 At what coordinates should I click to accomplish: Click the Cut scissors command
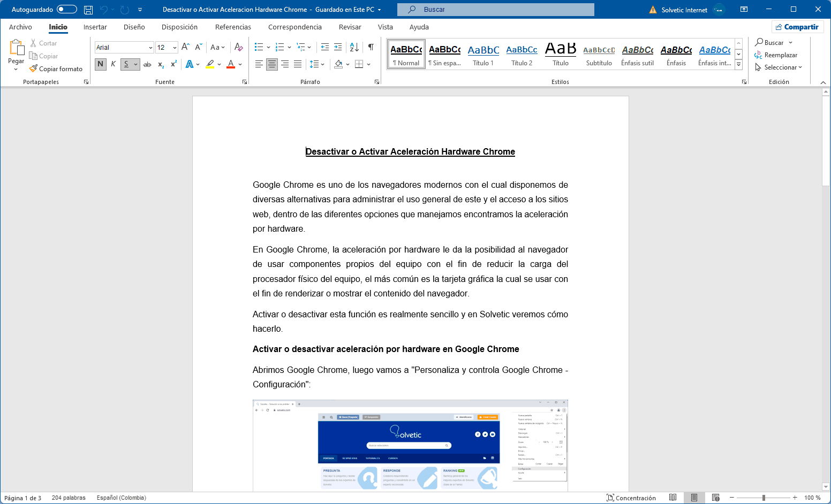[x=43, y=43]
